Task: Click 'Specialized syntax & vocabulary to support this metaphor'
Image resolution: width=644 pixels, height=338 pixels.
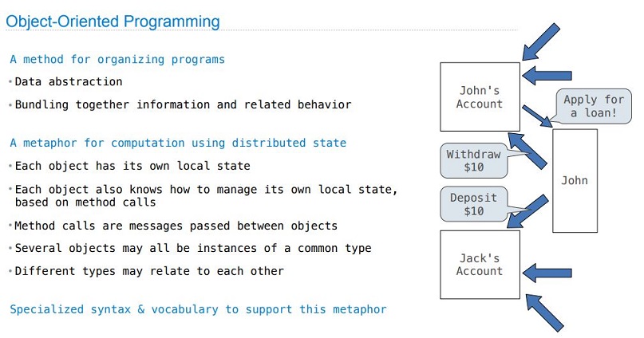Action: [x=199, y=309]
